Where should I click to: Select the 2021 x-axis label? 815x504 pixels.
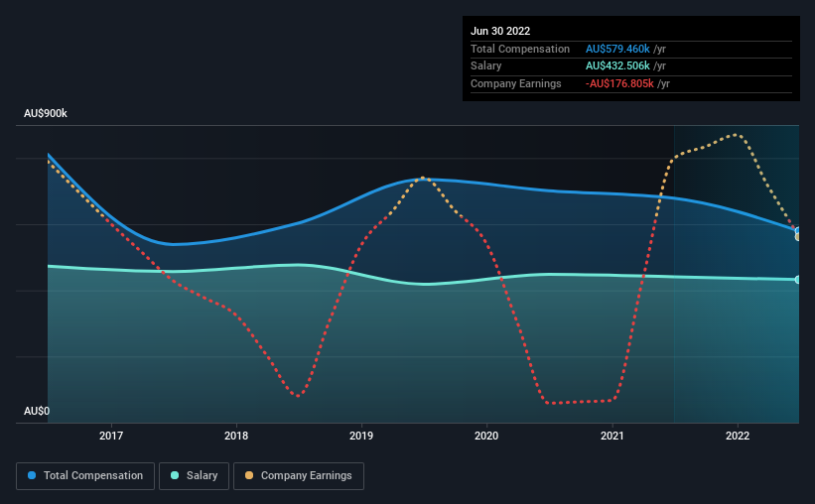(x=612, y=436)
